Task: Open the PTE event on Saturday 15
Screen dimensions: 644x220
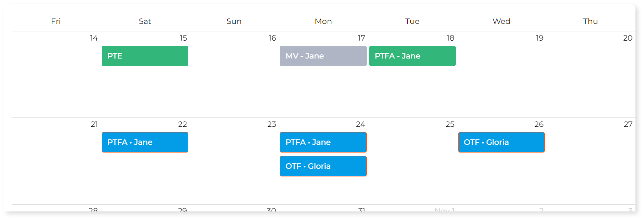Action: click(145, 56)
